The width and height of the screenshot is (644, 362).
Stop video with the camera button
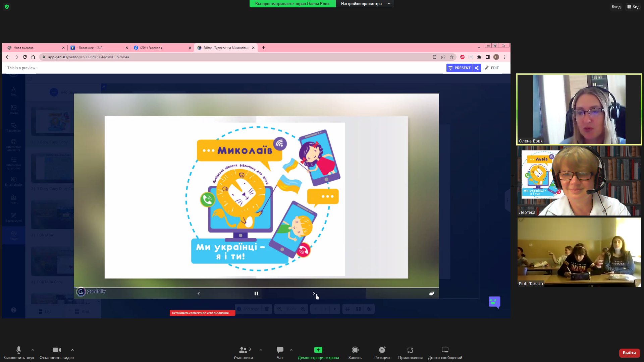(56, 350)
